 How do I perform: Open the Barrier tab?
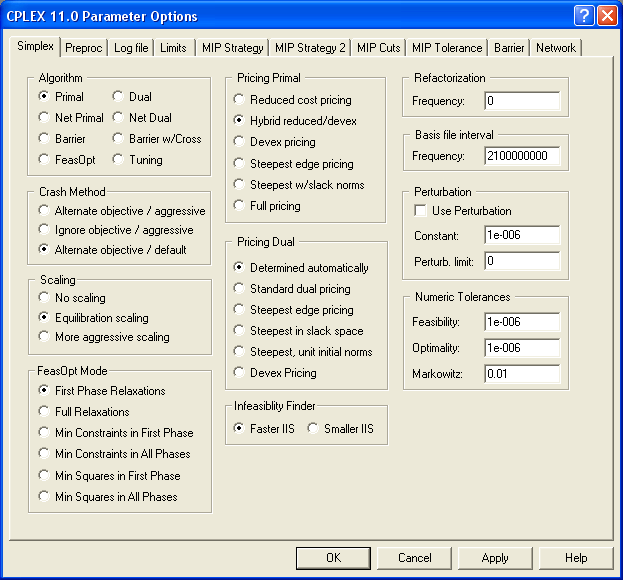coord(509,48)
